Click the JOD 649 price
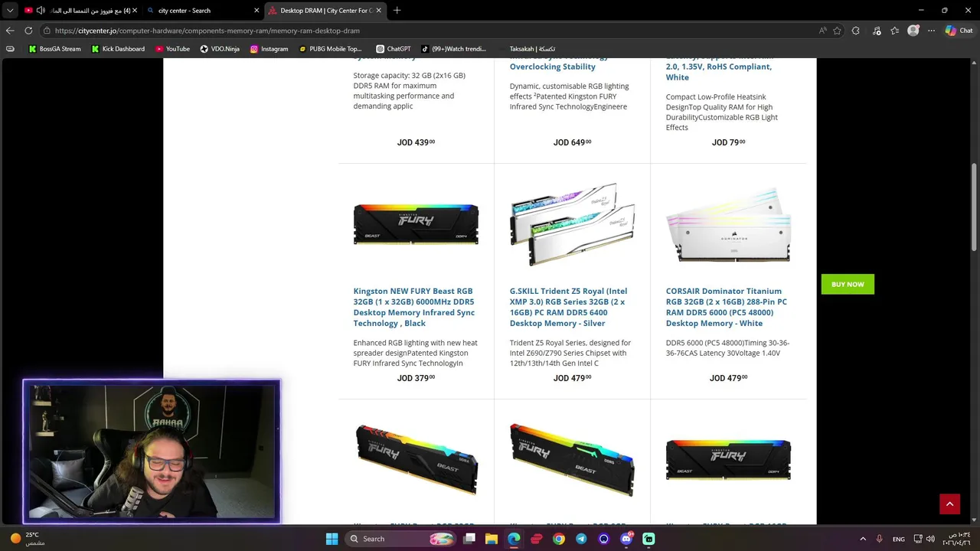This screenshot has width=980, height=551. pos(572,142)
